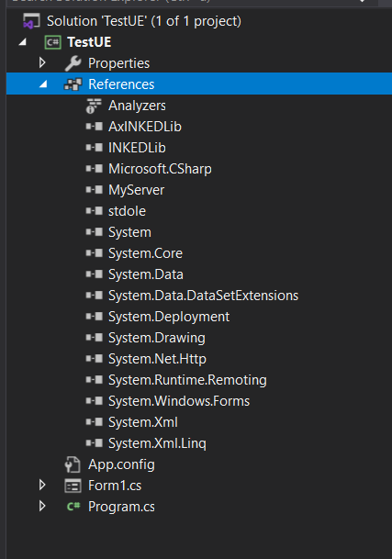
Task: Click the reference icon beside System.Runtime.Remoting
Action: pos(95,380)
